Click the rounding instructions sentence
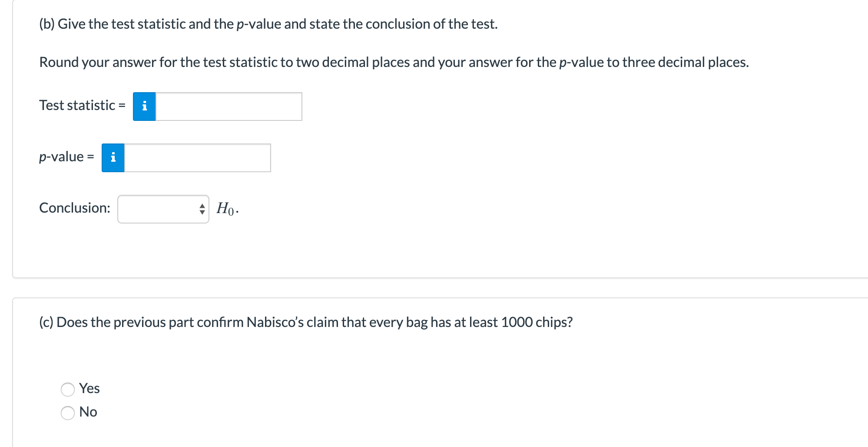The width and height of the screenshot is (868, 447). pyautogui.click(x=394, y=62)
